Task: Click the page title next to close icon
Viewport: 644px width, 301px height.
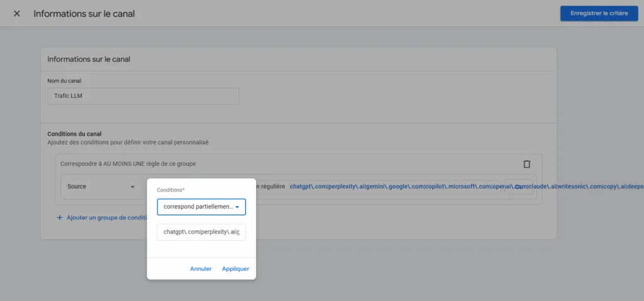Action: [84, 14]
